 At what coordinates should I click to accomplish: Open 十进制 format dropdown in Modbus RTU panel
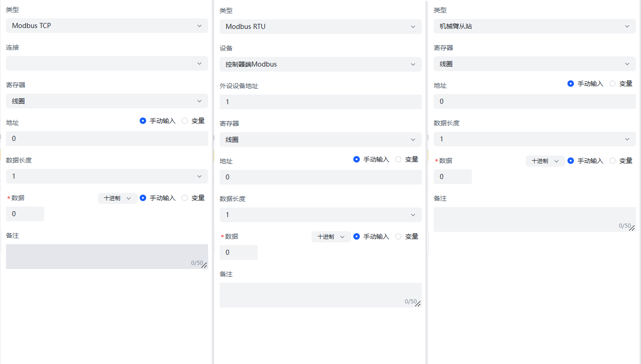point(331,237)
